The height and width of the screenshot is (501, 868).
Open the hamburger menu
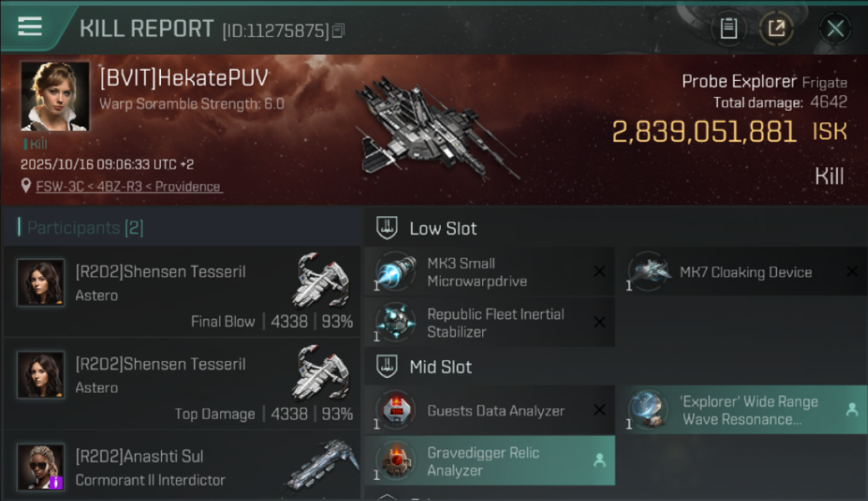pyautogui.click(x=30, y=27)
